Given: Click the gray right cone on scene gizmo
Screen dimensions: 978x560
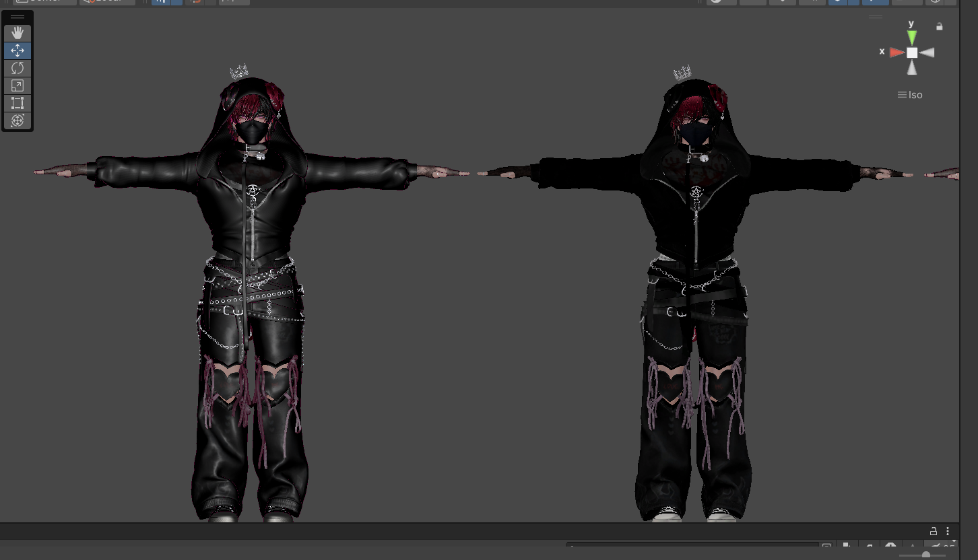Looking at the screenshot, I should click(927, 53).
